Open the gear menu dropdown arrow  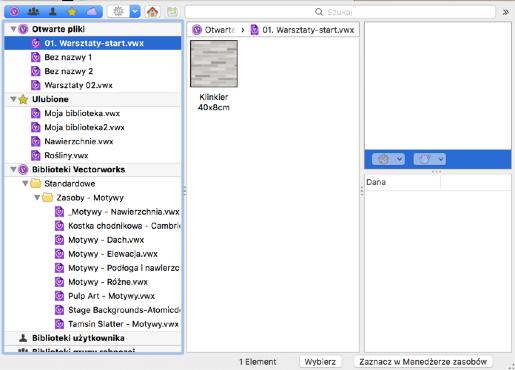tap(135, 12)
